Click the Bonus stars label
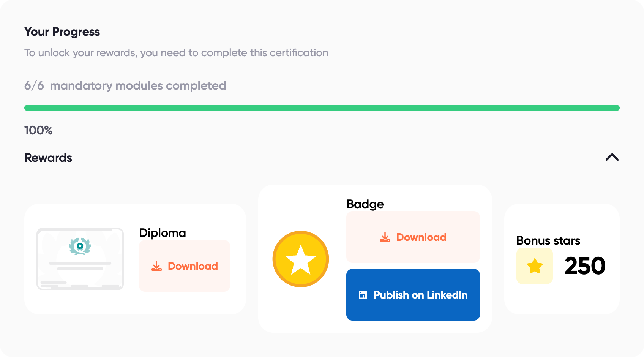 point(548,240)
